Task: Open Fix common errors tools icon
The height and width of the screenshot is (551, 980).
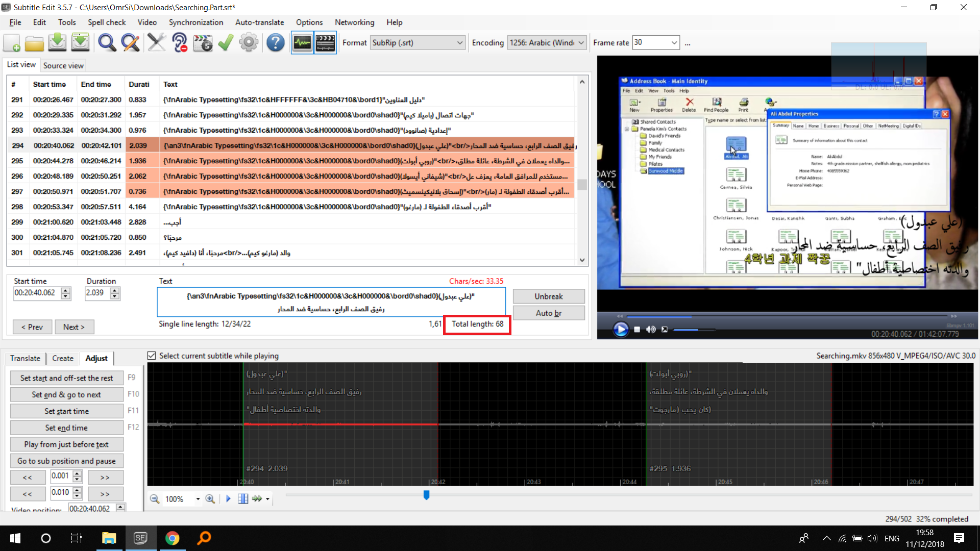Action: (x=156, y=43)
